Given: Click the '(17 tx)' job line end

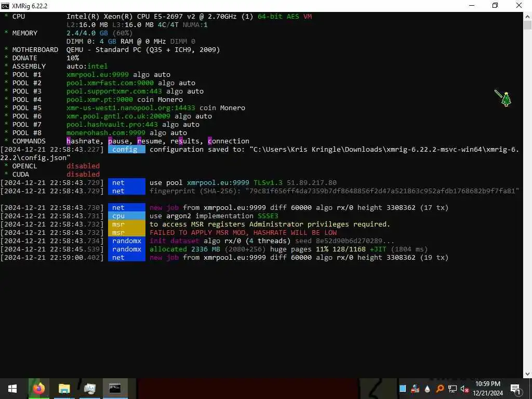Looking at the screenshot, I should (x=434, y=208).
